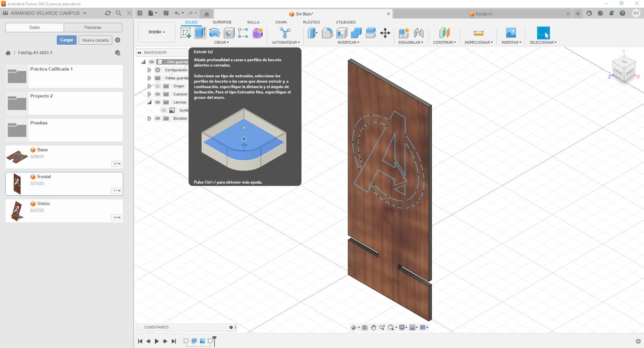Screen dimensions: 644x348
Task: Switch to the PLÁSTICO tab
Action: point(312,22)
